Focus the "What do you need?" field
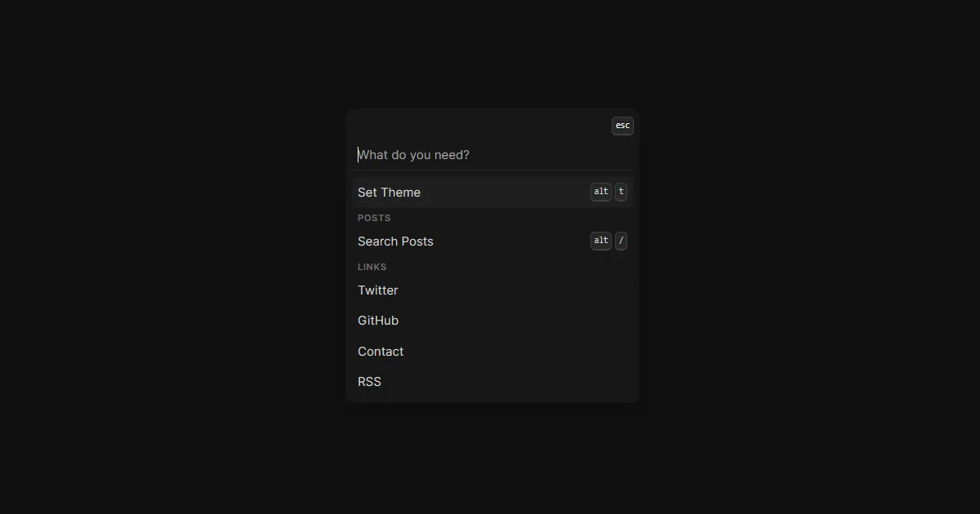Viewport: 980px width, 514px height. tap(490, 155)
